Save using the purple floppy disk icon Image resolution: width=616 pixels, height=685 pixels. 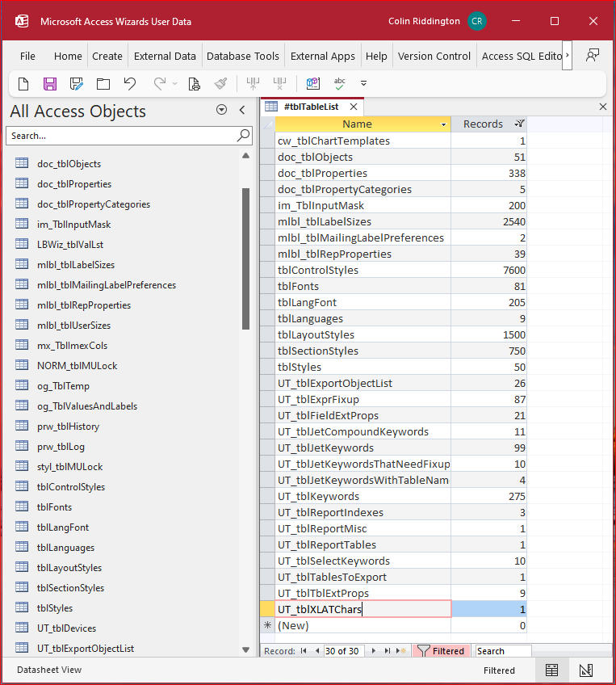(x=50, y=83)
